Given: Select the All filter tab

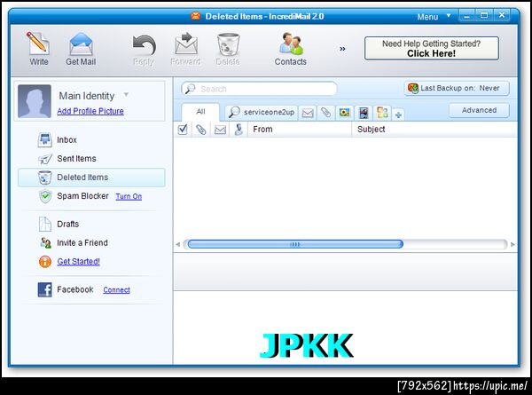Looking at the screenshot, I should [x=200, y=112].
